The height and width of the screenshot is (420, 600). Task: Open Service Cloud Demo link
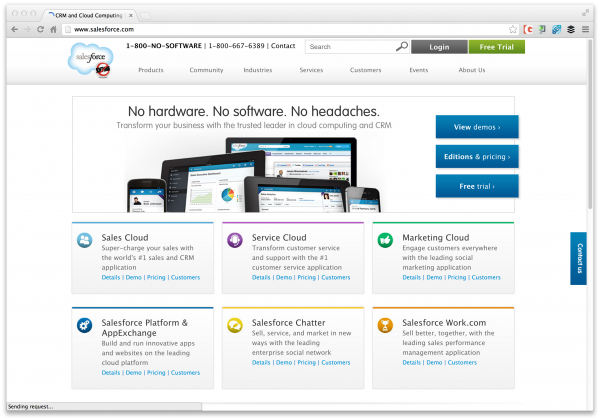pos(284,277)
